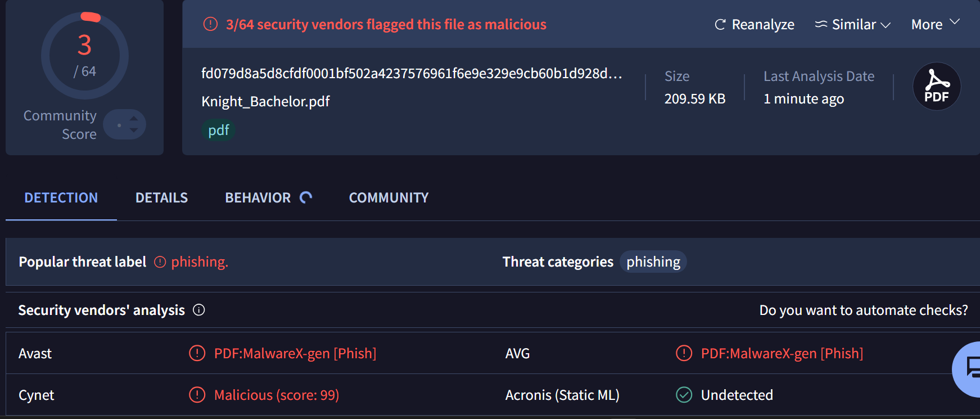
Task: Click the 3/64 detection score gauge
Action: [x=85, y=56]
